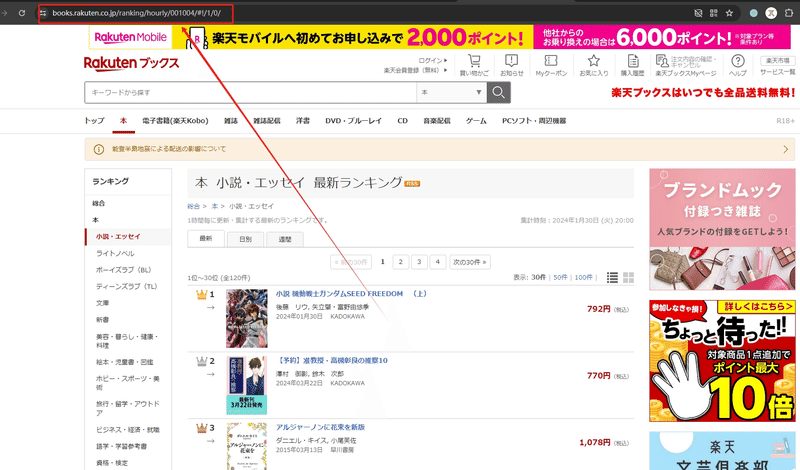Open 新書 in ranking sidebar

pos(103,320)
